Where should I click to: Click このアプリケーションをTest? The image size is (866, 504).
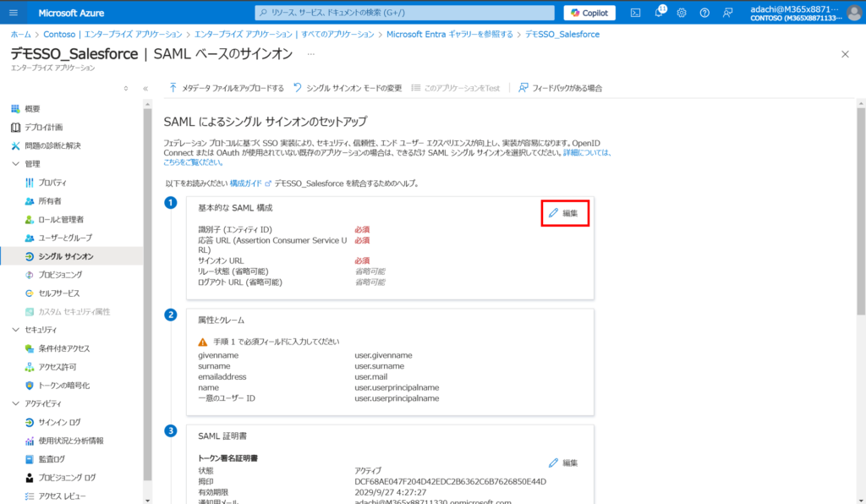pyautogui.click(x=456, y=88)
